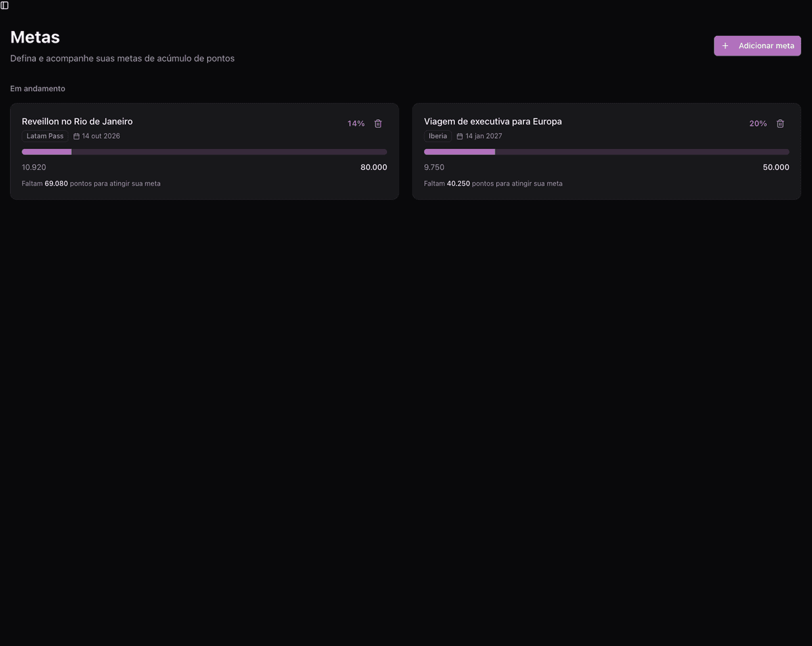Viewport: 812px width, 646px height.
Task: Click the Metas page heading
Action: pyautogui.click(x=35, y=37)
